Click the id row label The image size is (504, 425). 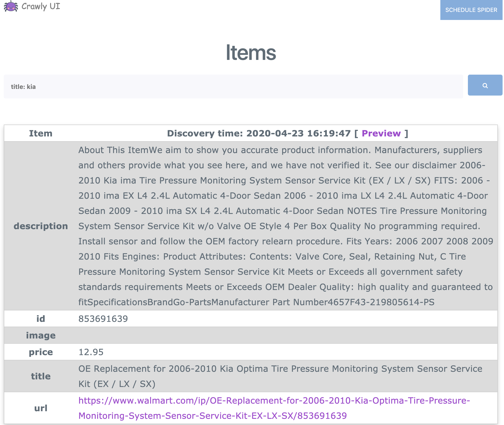point(41,319)
